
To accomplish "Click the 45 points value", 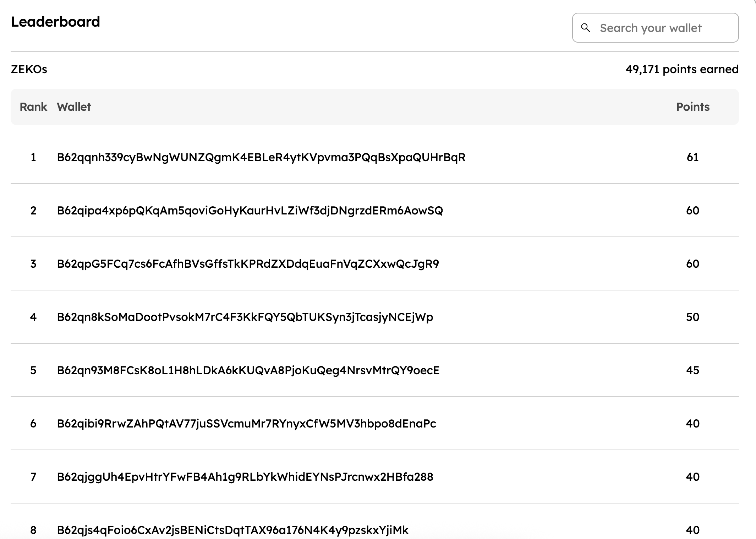I will (x=692, y=370).
